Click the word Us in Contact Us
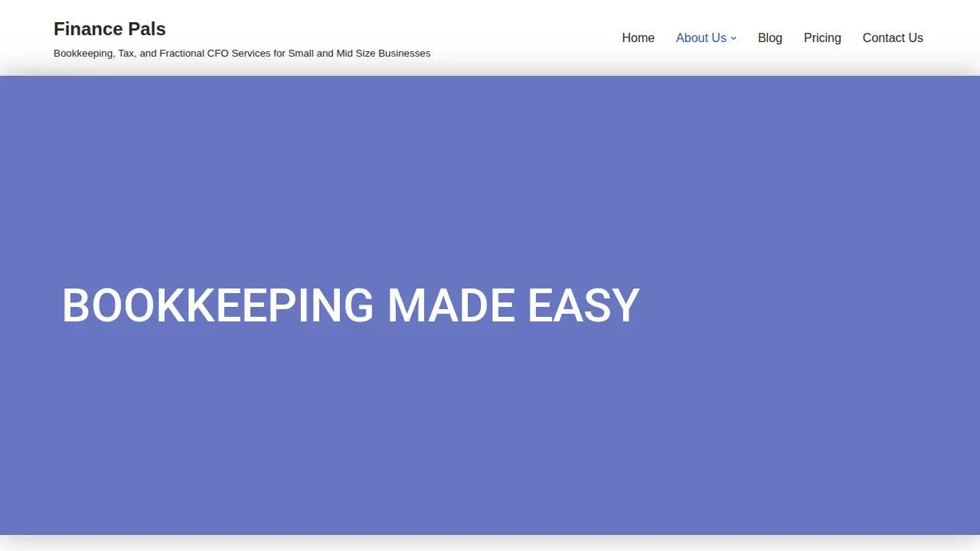Image resolution: width=980 pixels, height=551 pixels. click(x=916, y=37)
